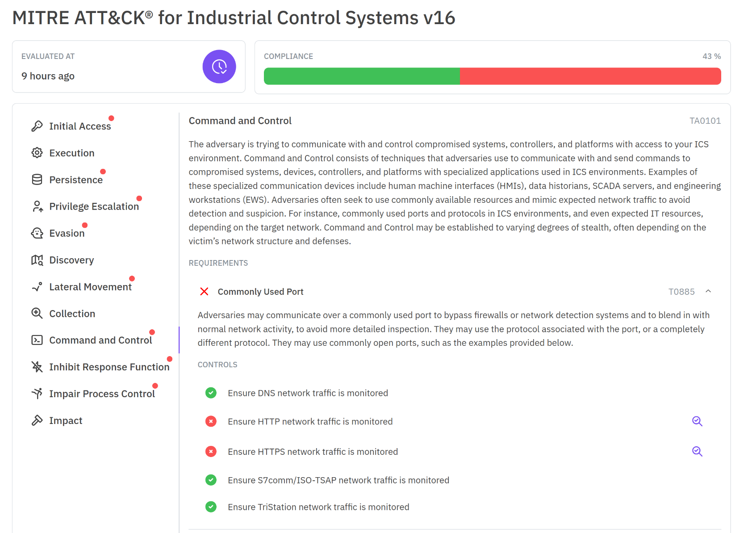
Task: Click the purple evaluated-at clock icon
Action: pos(219,67)
